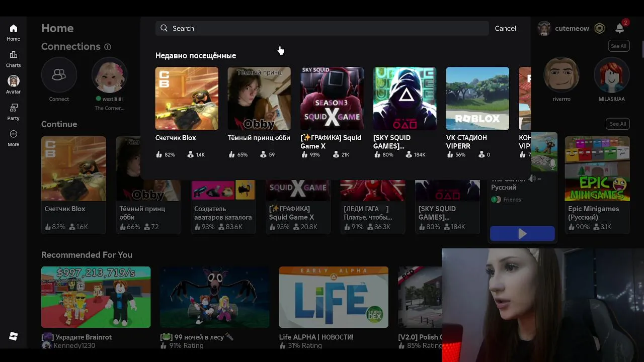Viewport: 644px width, 362px height.
Task: Click the Friends label under The Corner
Action: [x=512, y=200]
